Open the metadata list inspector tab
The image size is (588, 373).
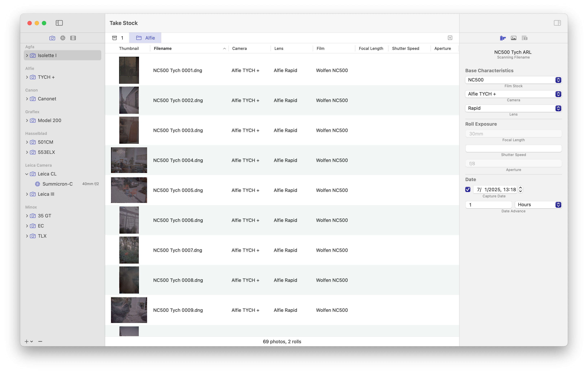pos(524,38)
